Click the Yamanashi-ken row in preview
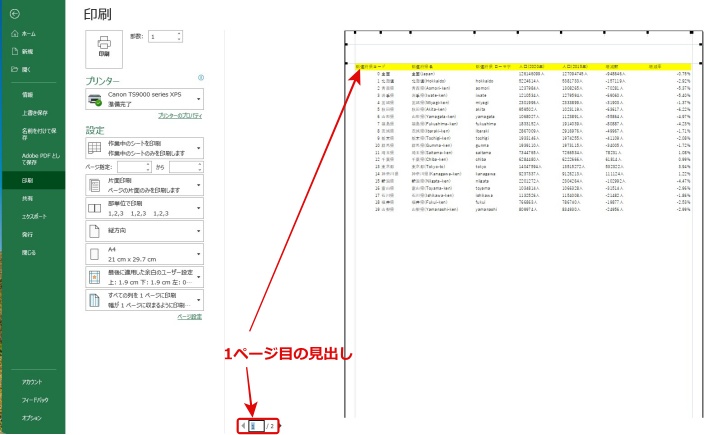 [523, 209]
